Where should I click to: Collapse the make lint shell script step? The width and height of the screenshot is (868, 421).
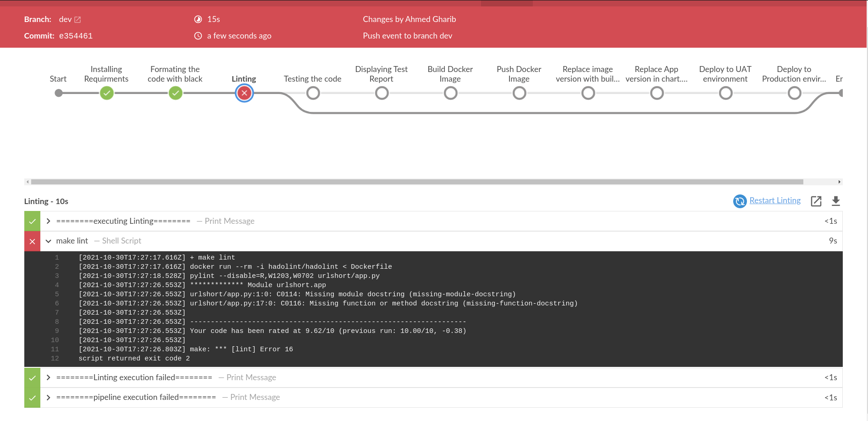(x=48, y=241)
